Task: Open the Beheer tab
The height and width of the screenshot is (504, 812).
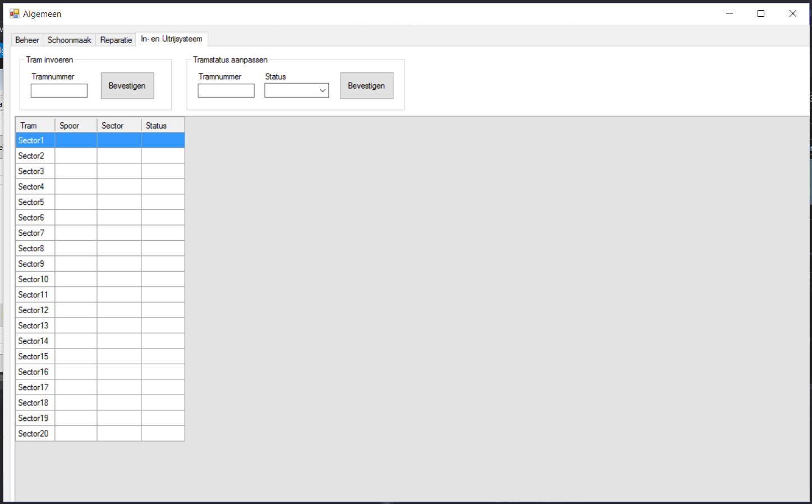Action: click(27, 40)
